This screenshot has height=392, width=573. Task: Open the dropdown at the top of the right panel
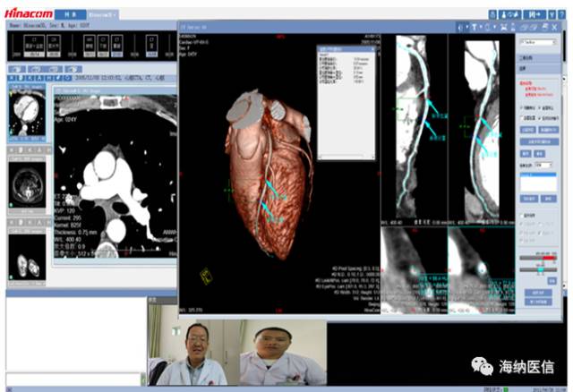tap(539, 42)
